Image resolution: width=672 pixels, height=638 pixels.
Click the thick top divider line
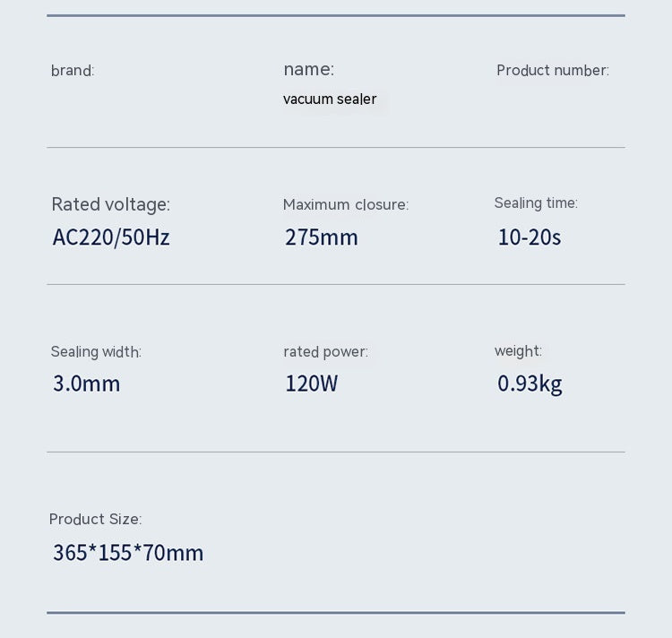point(336,15)
